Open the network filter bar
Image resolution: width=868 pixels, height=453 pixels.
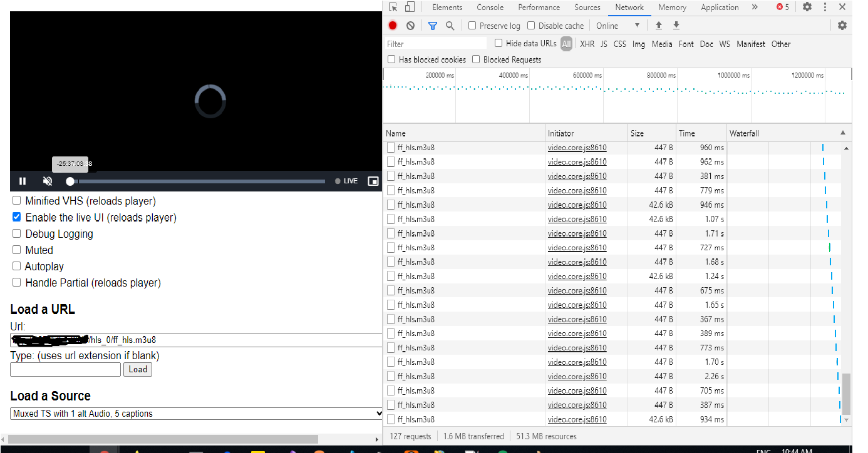pos(432,25)
